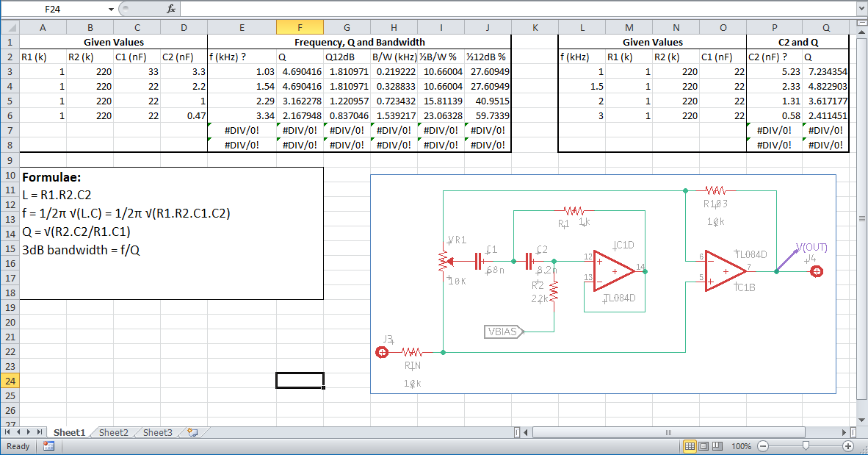The height and width of the screenshot is (455, 868).
Task: Click the Insert Worksheet tab icon
Action: coord(192,432)
